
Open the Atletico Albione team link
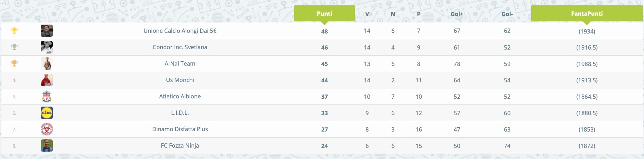pyautogui.click(x=180, y=96)
